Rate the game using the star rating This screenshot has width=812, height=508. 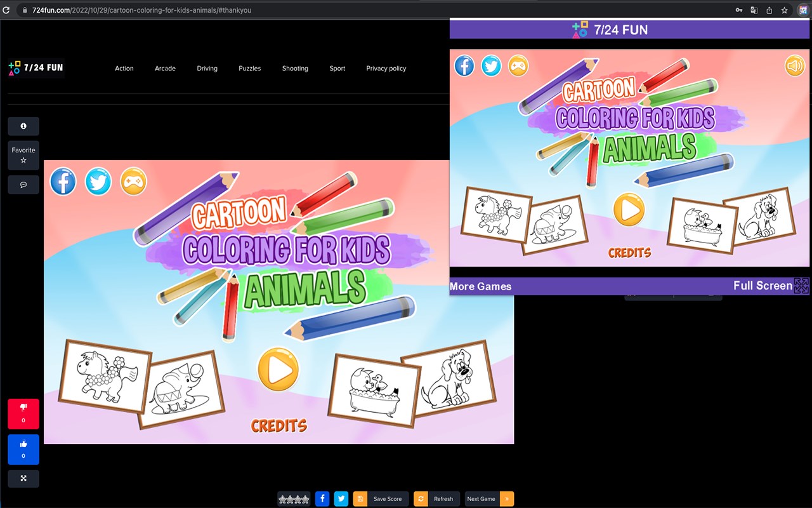[294, 499]
